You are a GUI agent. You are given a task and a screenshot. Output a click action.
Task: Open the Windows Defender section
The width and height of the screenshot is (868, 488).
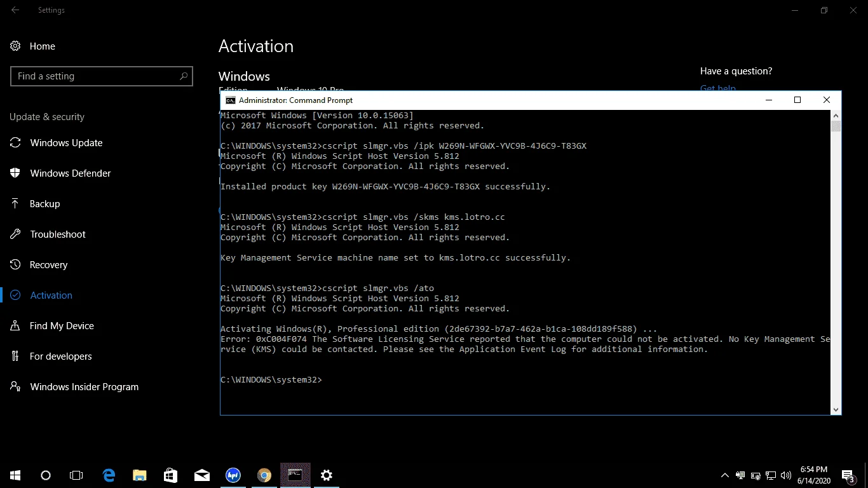point(60,173)
